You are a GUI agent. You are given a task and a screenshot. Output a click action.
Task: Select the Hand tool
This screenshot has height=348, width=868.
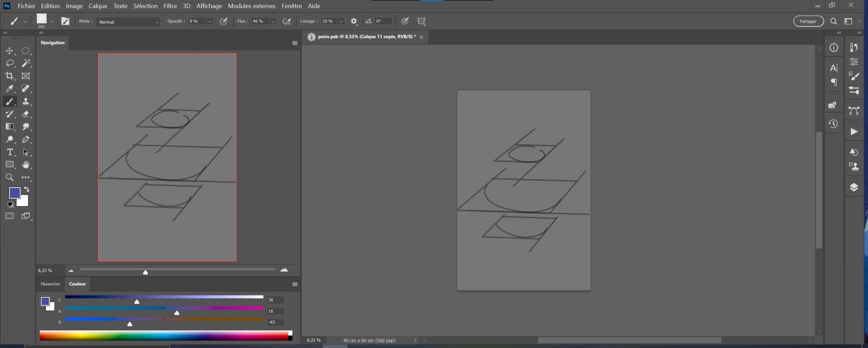coord(25,165)
